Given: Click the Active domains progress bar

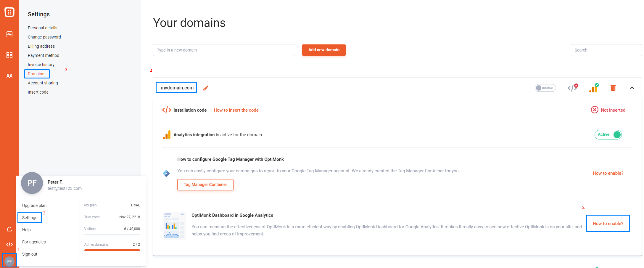Looking at the screenshot, I should [x=112, y=250].
